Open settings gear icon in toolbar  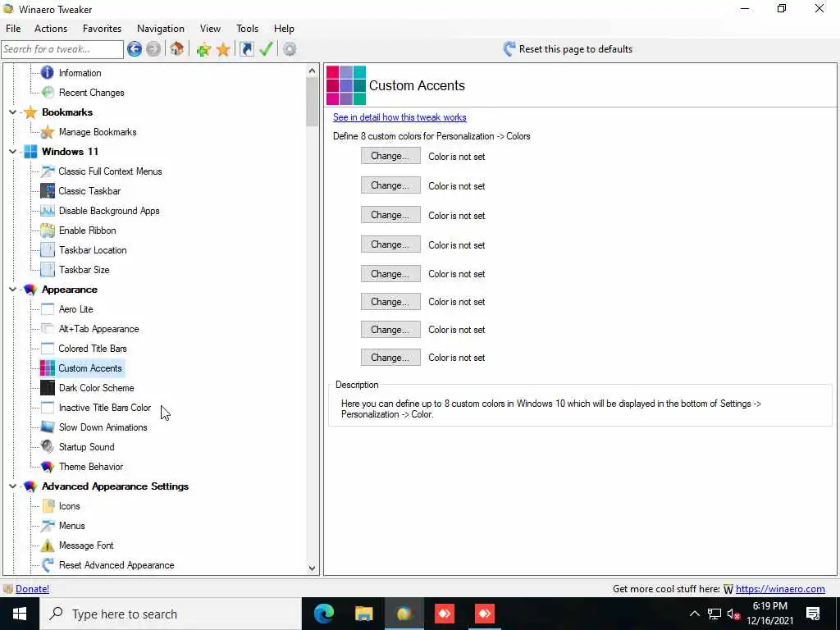pyautogui.click(x=290, y=49)
